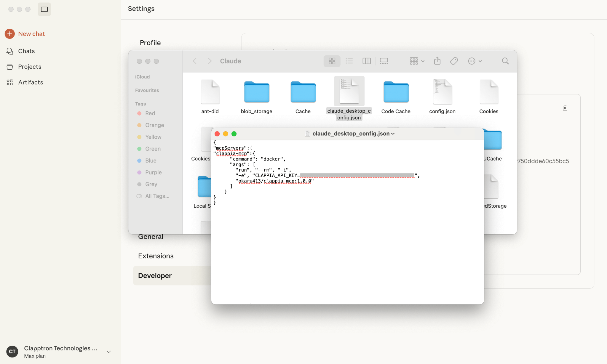Select the Purple tag color dot

tap(139, 172)
